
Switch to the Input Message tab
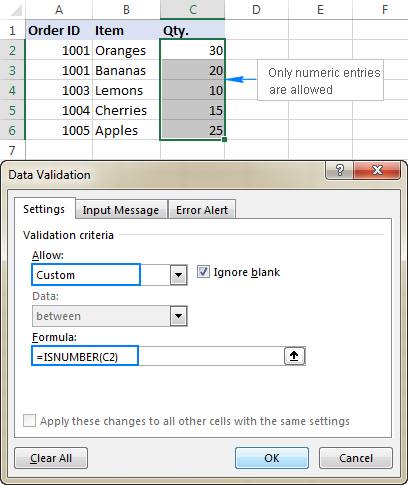coord(121,210)
